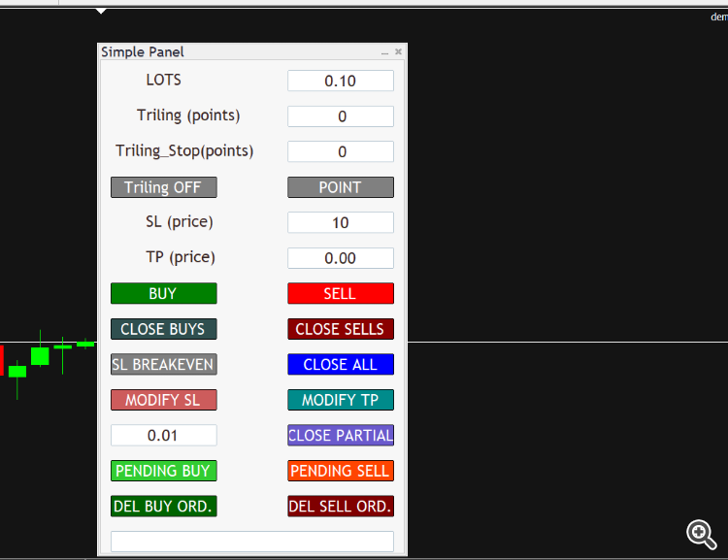Click the zoom magnifier icon
The width and height of the screenshot is (728, 560).
point(701,535)
